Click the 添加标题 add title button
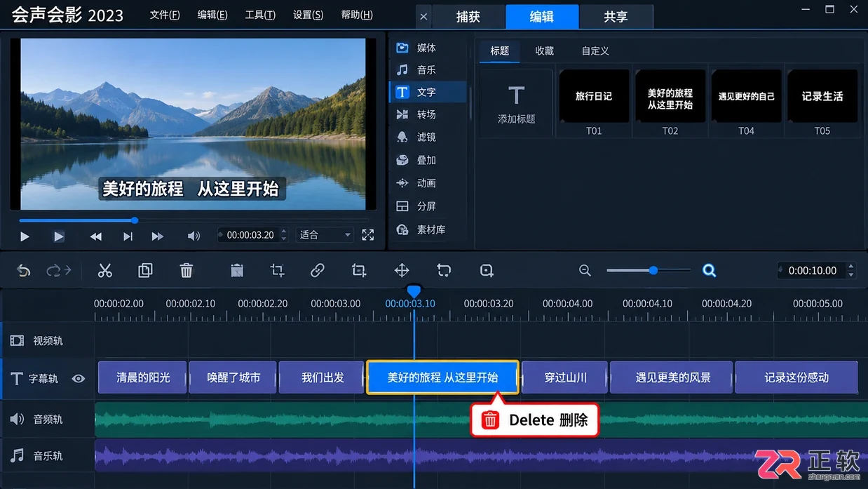Image resolution: width=868 pixels, height=489 pixels. pos(517,103)
